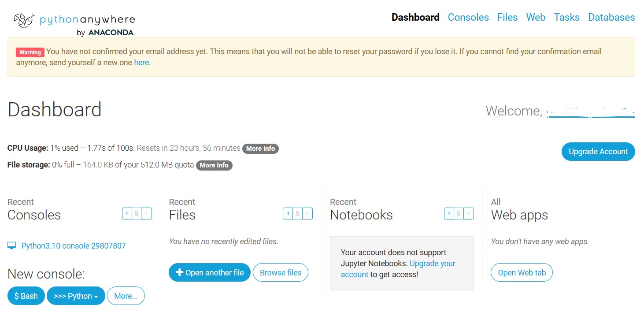
Task: Start a new Bash console
Action: point(26,296)
